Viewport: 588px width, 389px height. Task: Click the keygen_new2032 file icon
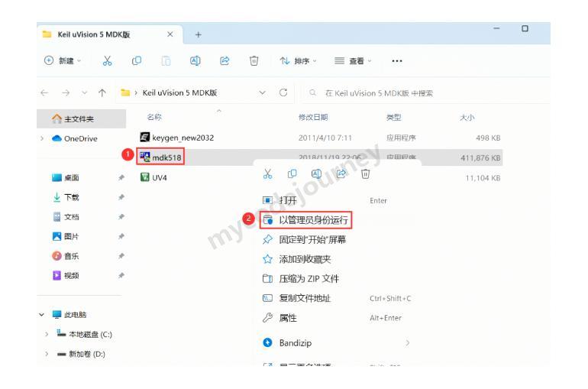(144, 138)
